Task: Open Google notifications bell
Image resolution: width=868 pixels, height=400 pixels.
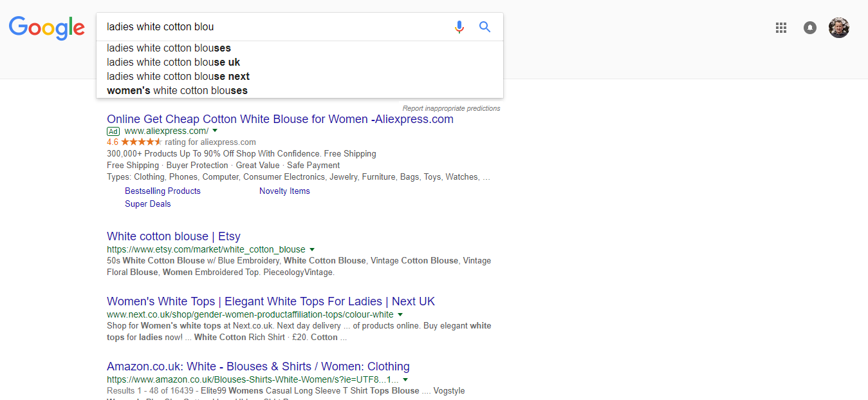Action: [x=810, y=28]
